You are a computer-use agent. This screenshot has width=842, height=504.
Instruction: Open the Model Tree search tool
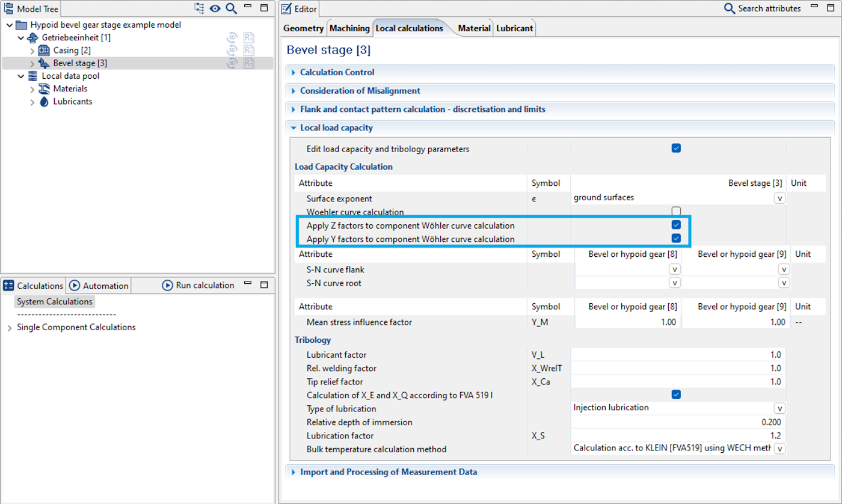coord(231,8)
